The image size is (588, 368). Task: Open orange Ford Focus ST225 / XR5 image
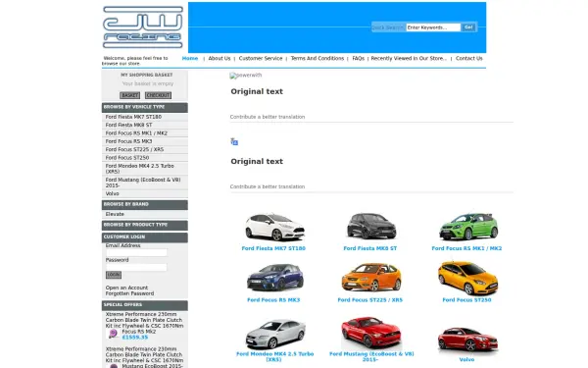371,277
